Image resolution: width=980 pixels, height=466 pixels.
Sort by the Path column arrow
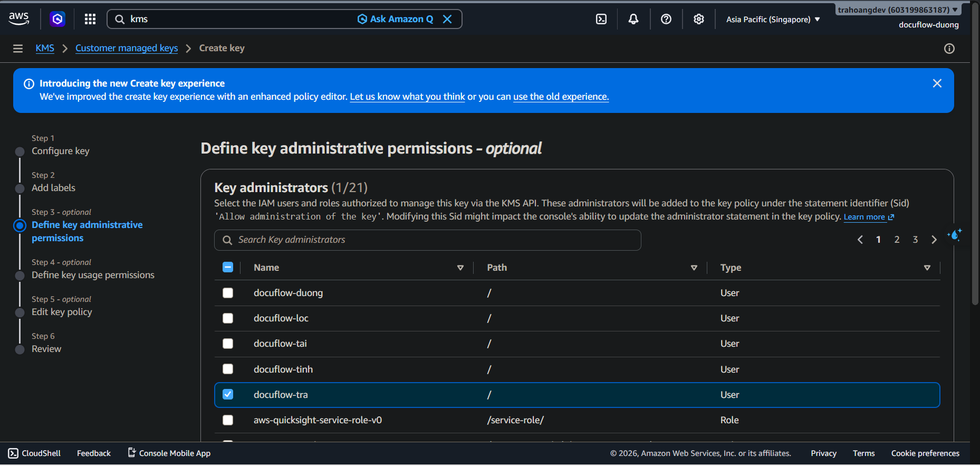[x=694, y=268]
